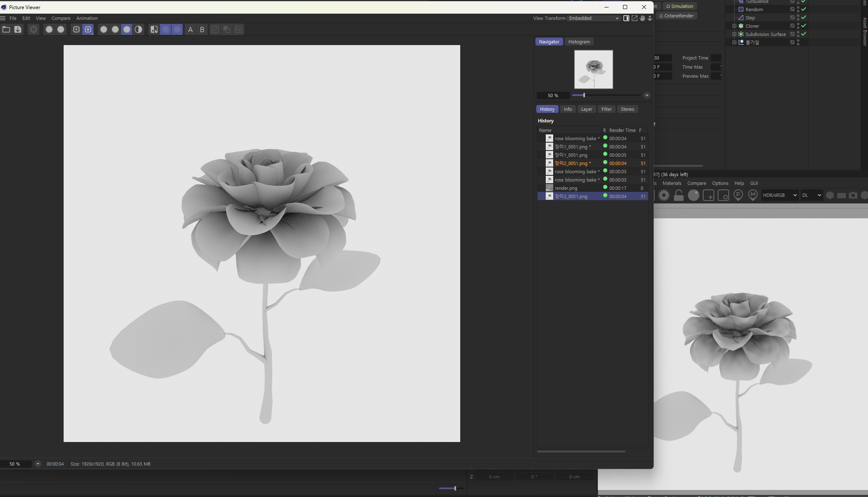The width and height of the screenshot is (868, 497).
Task: Click the Octane pick material M icon
Action: click(x=753, y=195)
